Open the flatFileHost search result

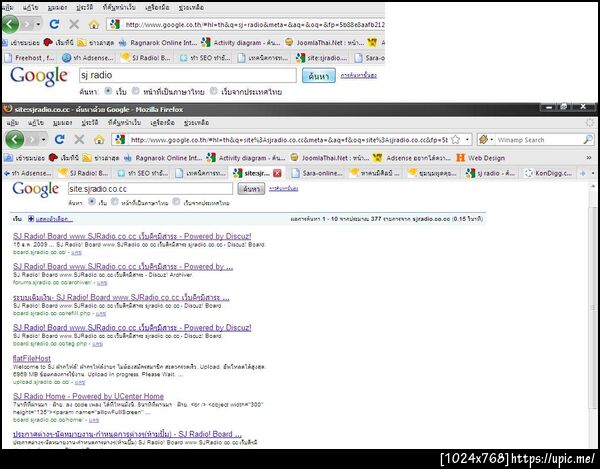tap(32, 358)
